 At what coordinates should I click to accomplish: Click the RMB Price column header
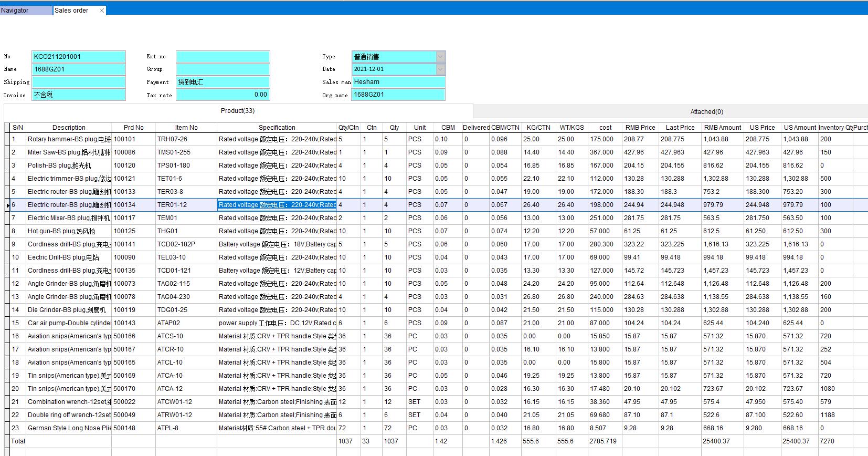(x=640, y=128)
